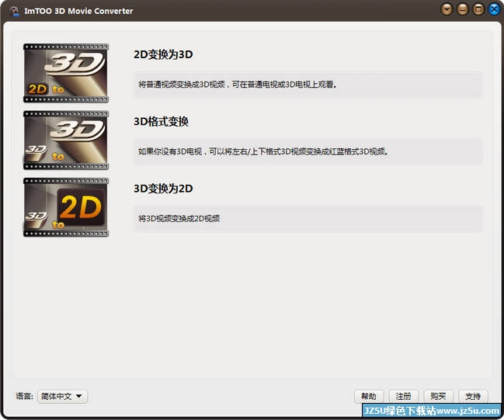Minimize the ImTOO 3D Movie Converter window
This screenshot has width=504, height=420.
pyautogui.click(x=463, y=9)
